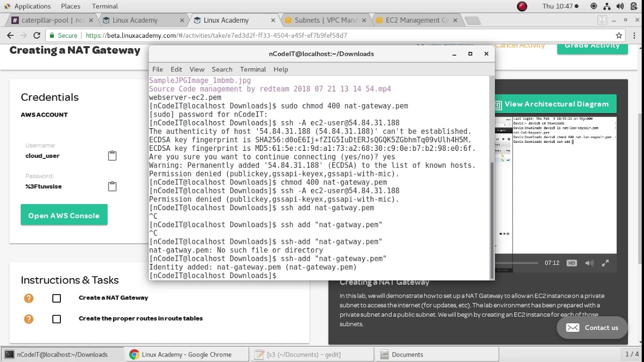This screenshot has height=362, width=644.
Task: Select the cloud_user username text
Action: [42, 156]
